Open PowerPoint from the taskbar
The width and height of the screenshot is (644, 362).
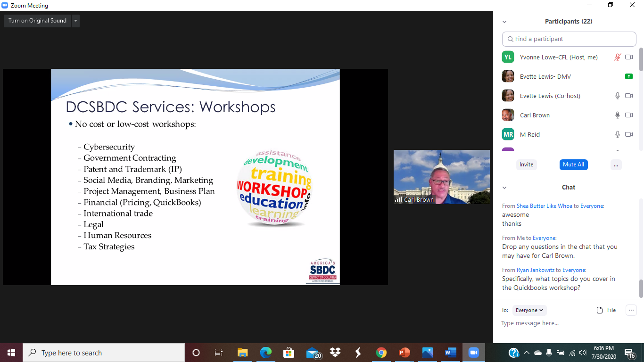[404, 353]
